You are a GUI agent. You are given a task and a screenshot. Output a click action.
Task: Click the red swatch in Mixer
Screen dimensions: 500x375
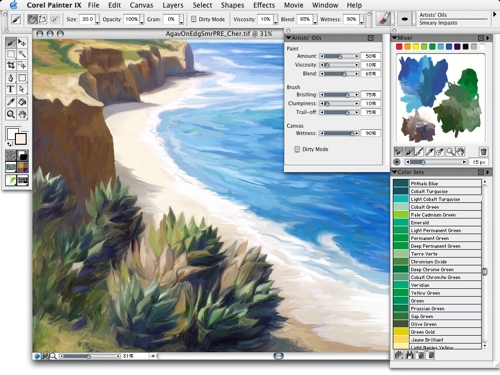(399, 47)
